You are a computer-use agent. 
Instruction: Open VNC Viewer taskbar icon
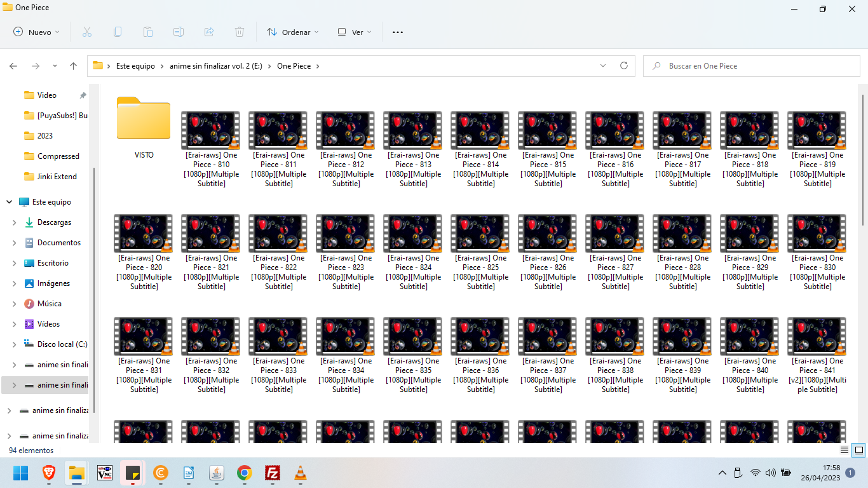pyautogui.click(x=105, y=473)
